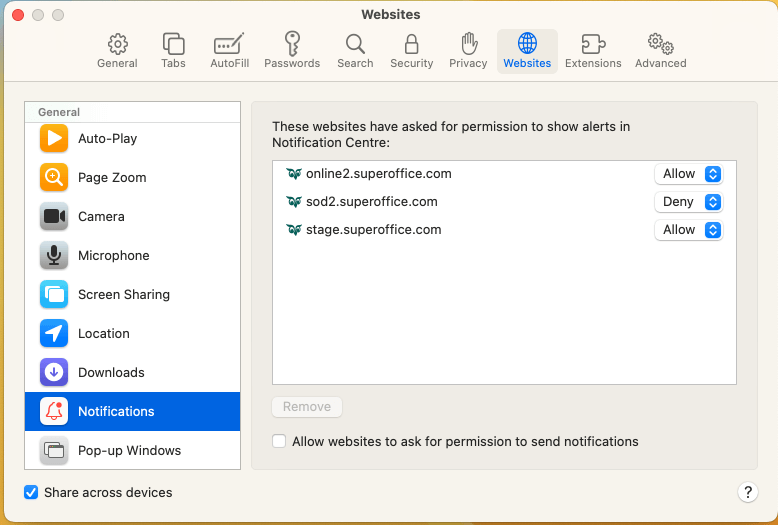Click the Microphone sidebar icon
Screen dimensions: 778x525
[54, 255]
